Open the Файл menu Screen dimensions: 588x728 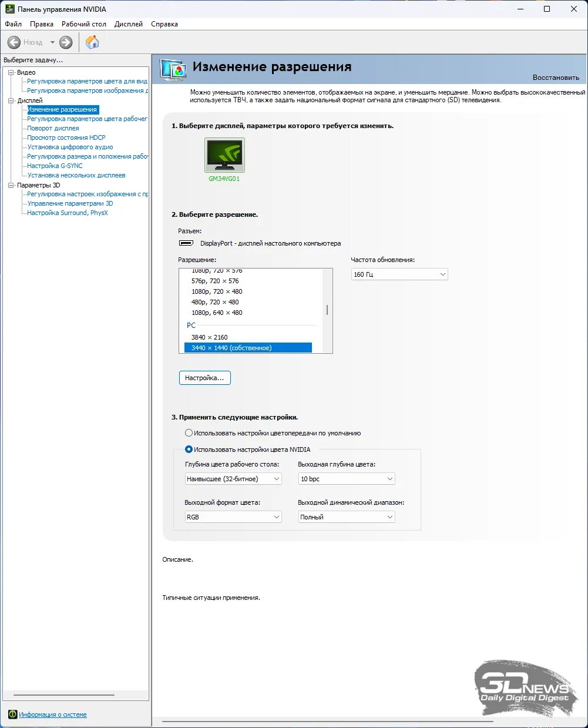click(13, 24)
